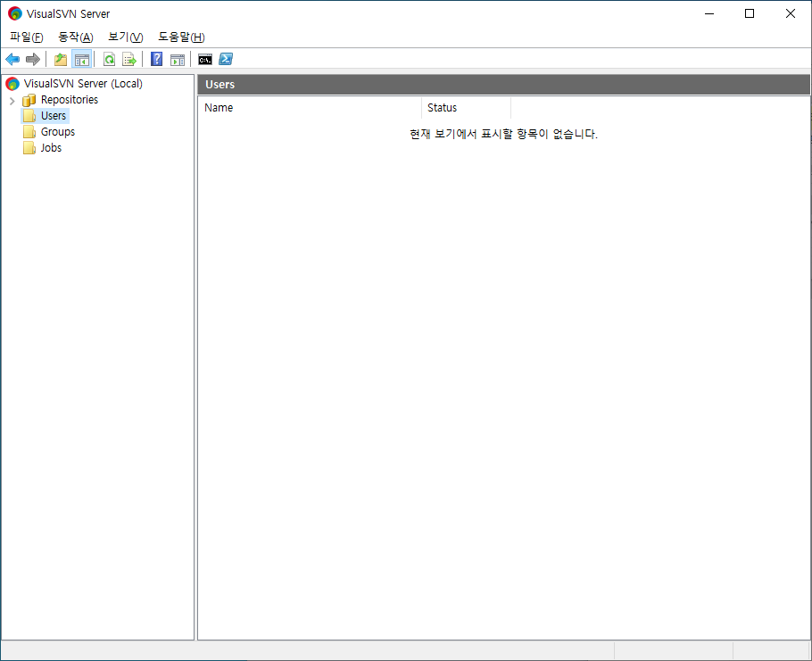Click the '현재 보기에서 표시할 항목이 없습니다.' message
Viewport: 812px width, 661px height.
(x=503, y=134)
